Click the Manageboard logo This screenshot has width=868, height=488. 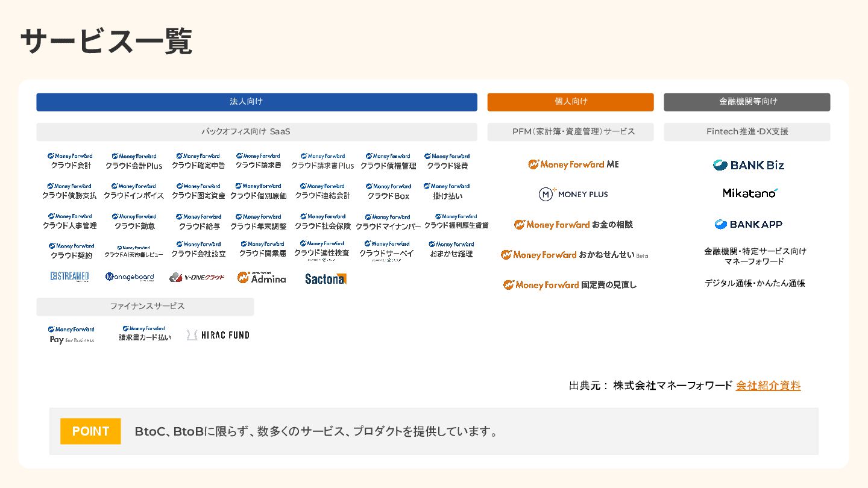pyautogui.click(x=130, y=277)
